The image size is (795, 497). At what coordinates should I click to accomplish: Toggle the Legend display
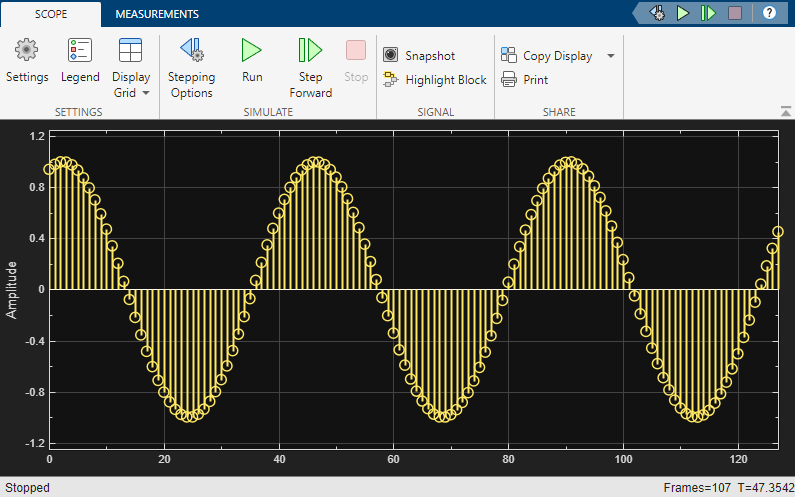pyautogui.click(x=80, y=61)
